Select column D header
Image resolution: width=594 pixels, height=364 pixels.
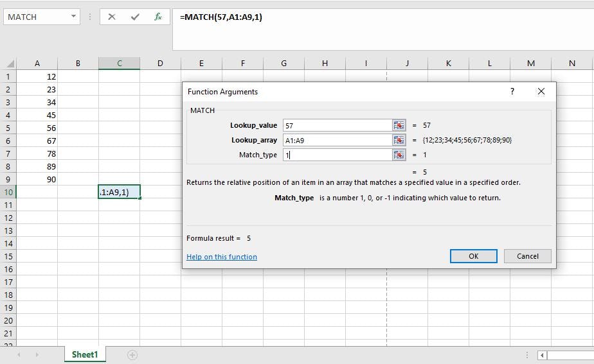[x=160, y=63]
